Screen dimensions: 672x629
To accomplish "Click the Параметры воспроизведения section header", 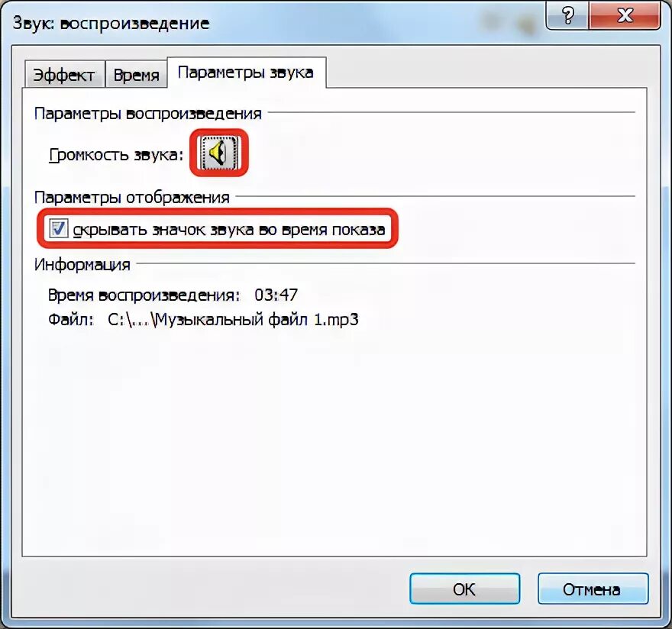I will pos(148,114).
